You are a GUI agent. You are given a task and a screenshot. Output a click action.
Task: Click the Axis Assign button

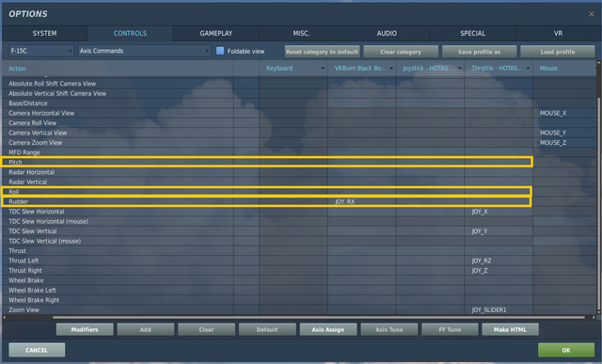(328, 329)
